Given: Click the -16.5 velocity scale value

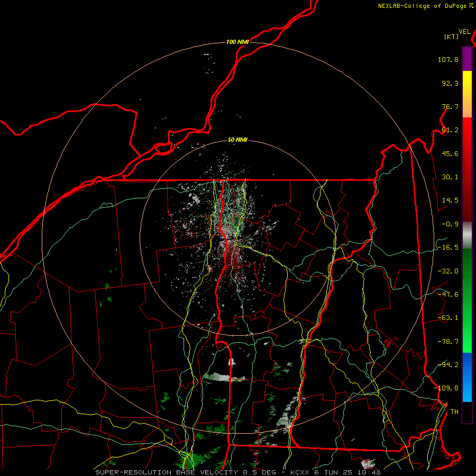Looking at the screenshot, I should 448,248.
